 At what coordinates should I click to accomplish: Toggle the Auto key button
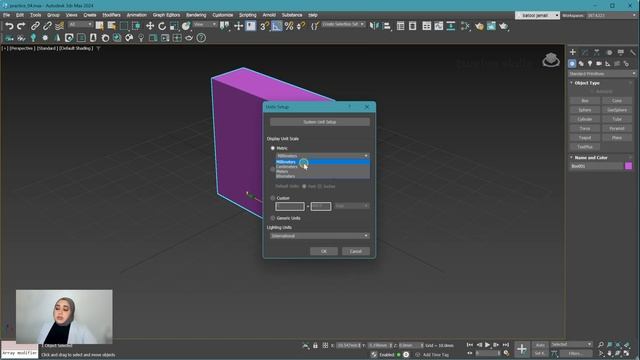[x=540, y=345]
